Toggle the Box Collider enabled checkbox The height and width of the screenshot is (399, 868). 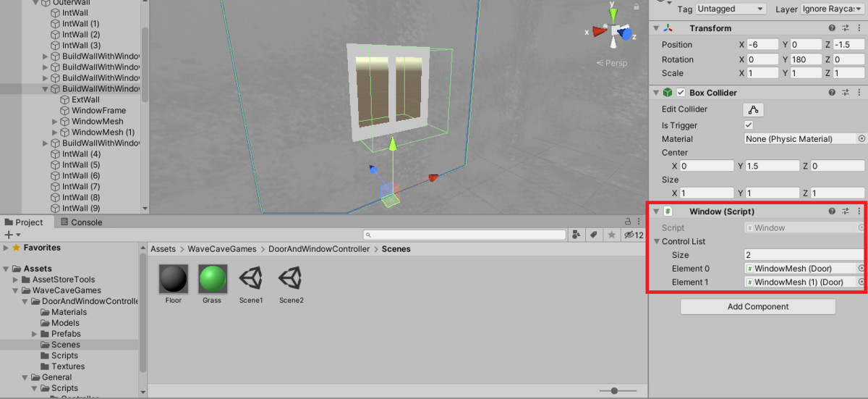[x=681, y=93]
